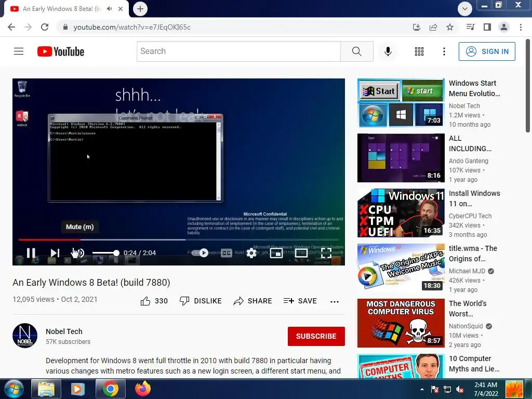
Task: Click the DISLIKE button
Action: point(201,301)
